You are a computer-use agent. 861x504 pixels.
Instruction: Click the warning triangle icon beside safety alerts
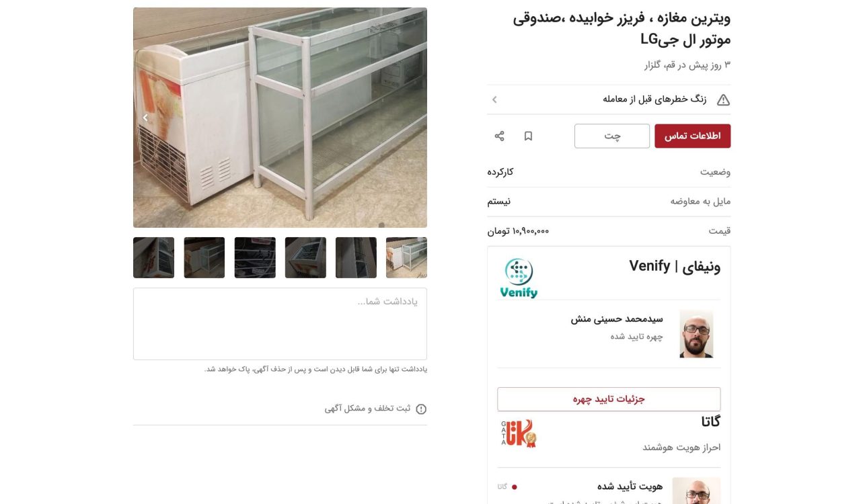click(723, 99)
